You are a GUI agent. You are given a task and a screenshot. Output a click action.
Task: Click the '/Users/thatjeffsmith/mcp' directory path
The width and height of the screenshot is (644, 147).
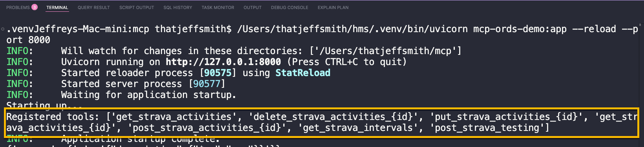pyautogui.click(x=386, y=51)
